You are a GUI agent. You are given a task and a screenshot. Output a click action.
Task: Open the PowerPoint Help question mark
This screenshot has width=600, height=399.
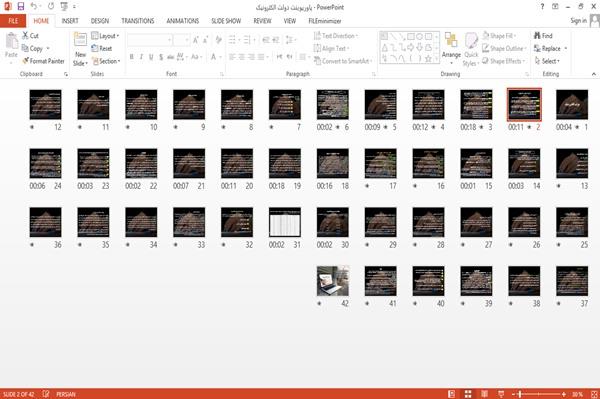(542, 7)
